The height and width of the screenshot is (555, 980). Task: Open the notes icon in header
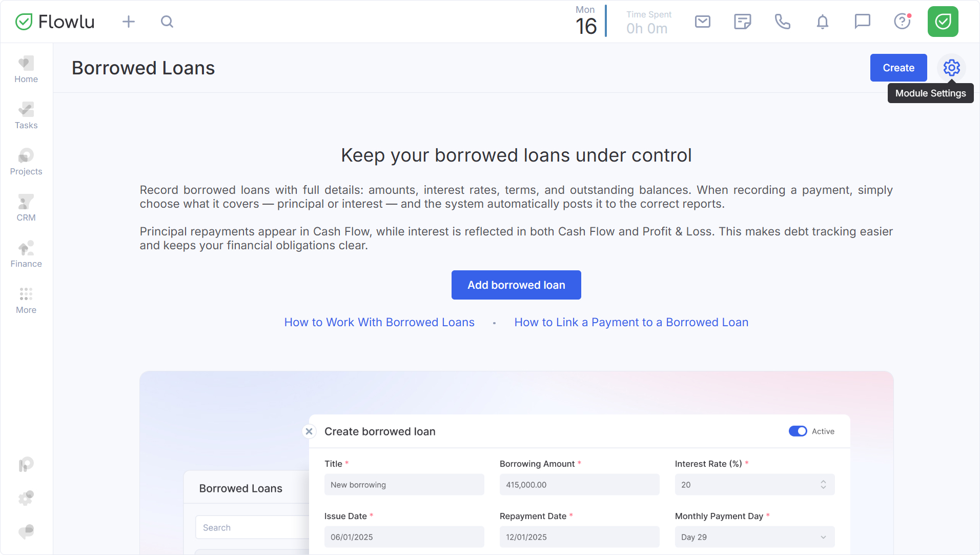[742, 22]
